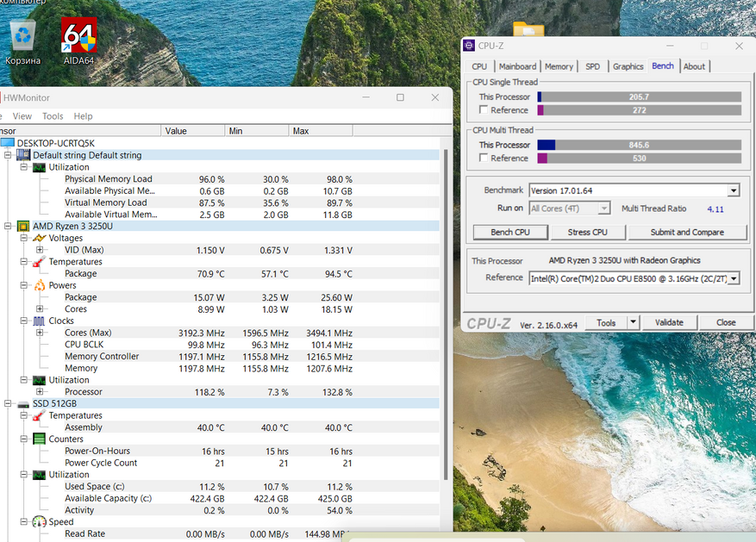Open the Reference processor dropdown
This screenshot has width=756, height=542.
pos(733,278)
